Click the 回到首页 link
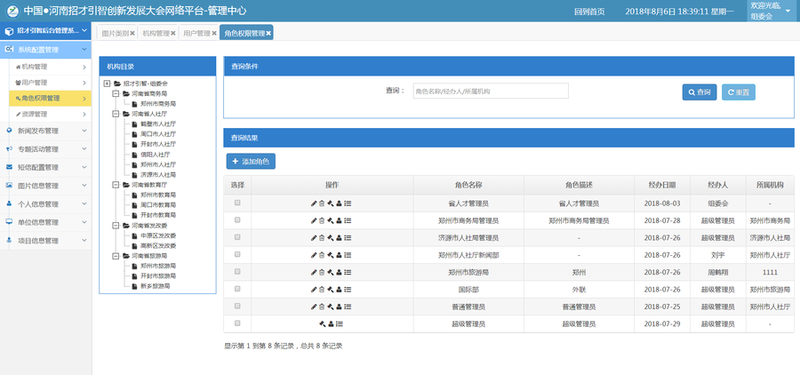This screenshot has height=375, width=800. click(589, 11)
